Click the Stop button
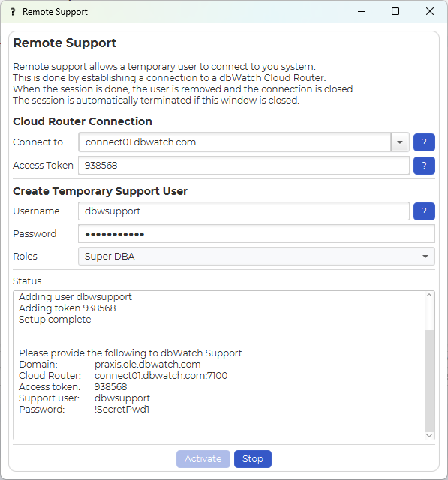This screenshot has width=448, height=480. pyautogui.click(x=253, y=458)
